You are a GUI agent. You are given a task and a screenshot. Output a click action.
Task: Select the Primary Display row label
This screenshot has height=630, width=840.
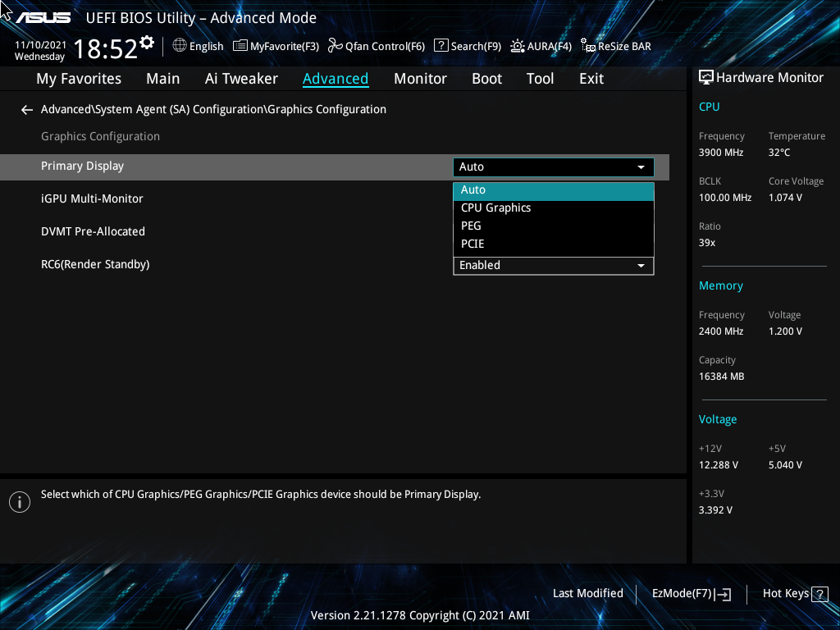tap(82, 166)
